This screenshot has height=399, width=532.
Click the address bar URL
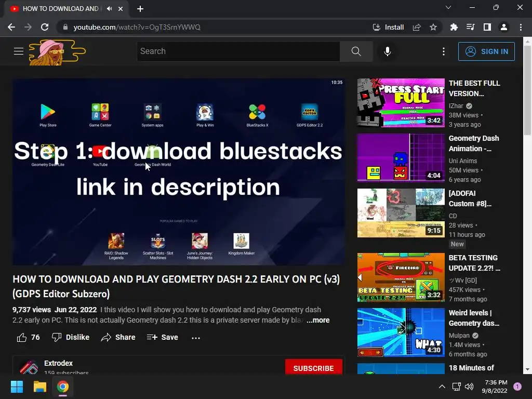(x=137, y=27)
